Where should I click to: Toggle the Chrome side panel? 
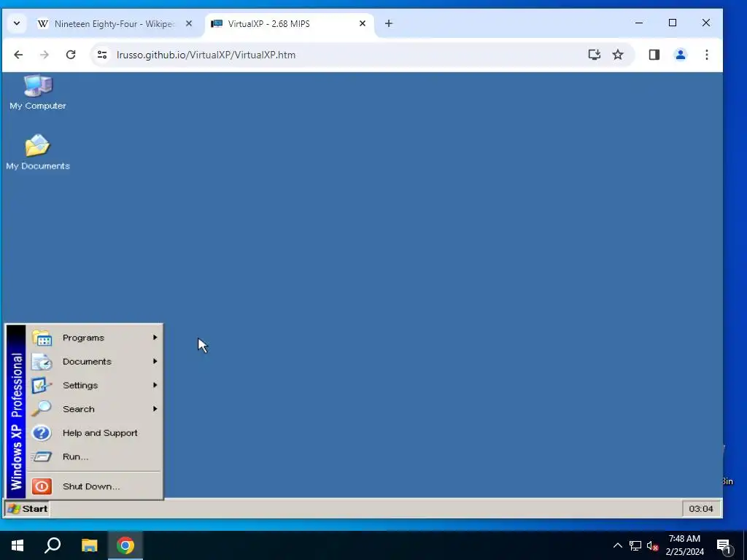click(x=654, y=55)
